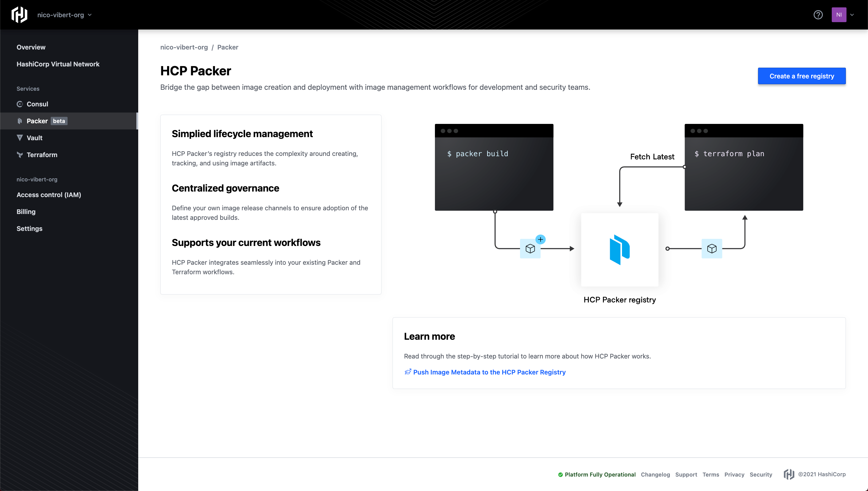The width and height of the screenshot is (868, 491).
Task: Go to Access control (IAM)
Action: click(49, 195)
